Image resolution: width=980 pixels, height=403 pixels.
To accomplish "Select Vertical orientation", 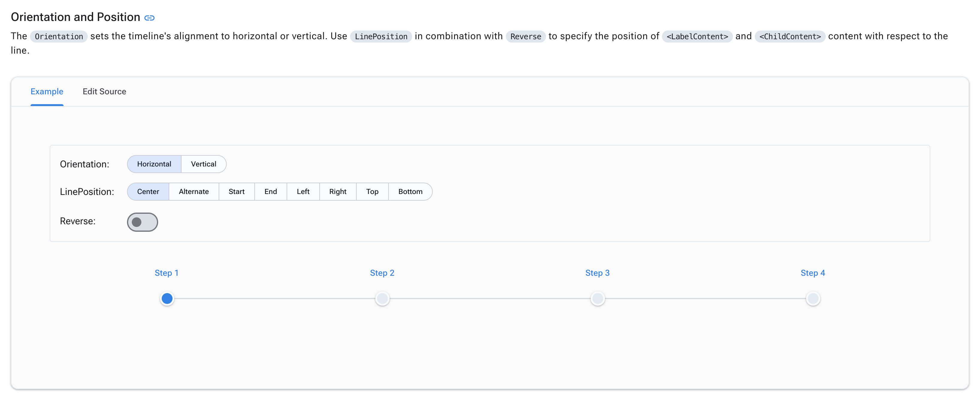I will click(204, 164).
